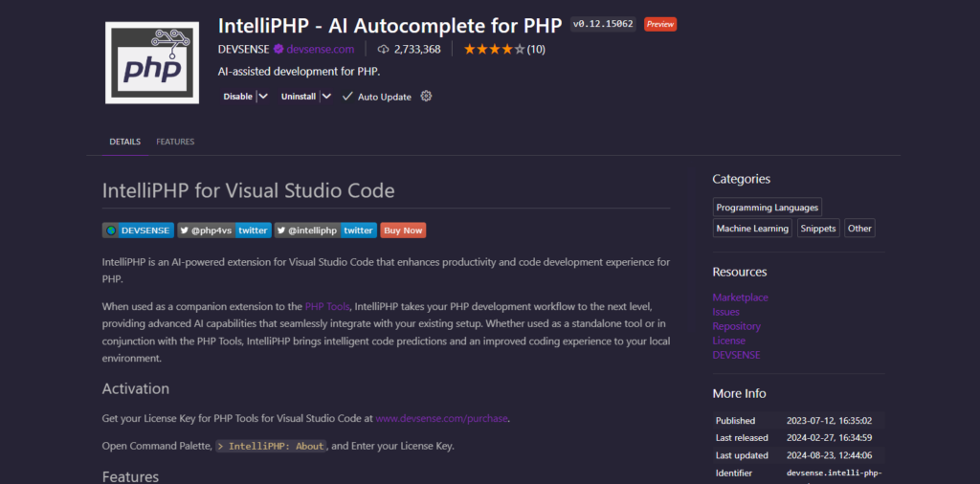Click the verified publisher badge icon
980x484 pixels.
pos(278,49)
